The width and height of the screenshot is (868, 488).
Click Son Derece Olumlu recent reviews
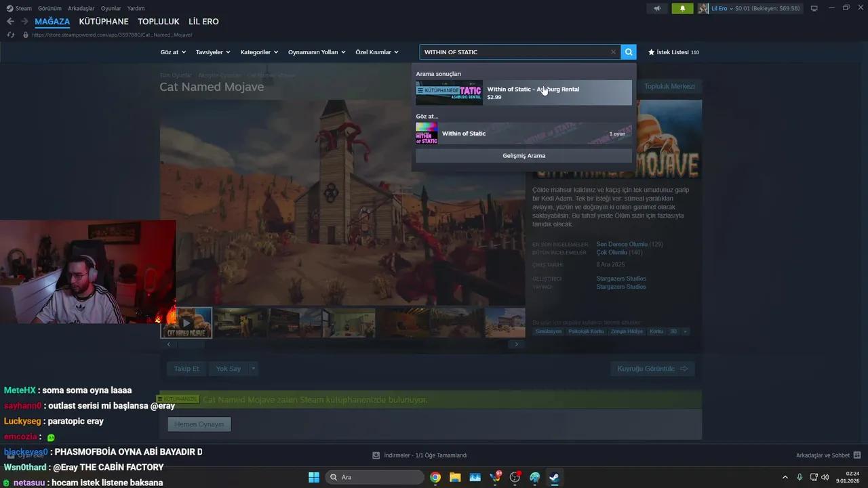[622, 244]
